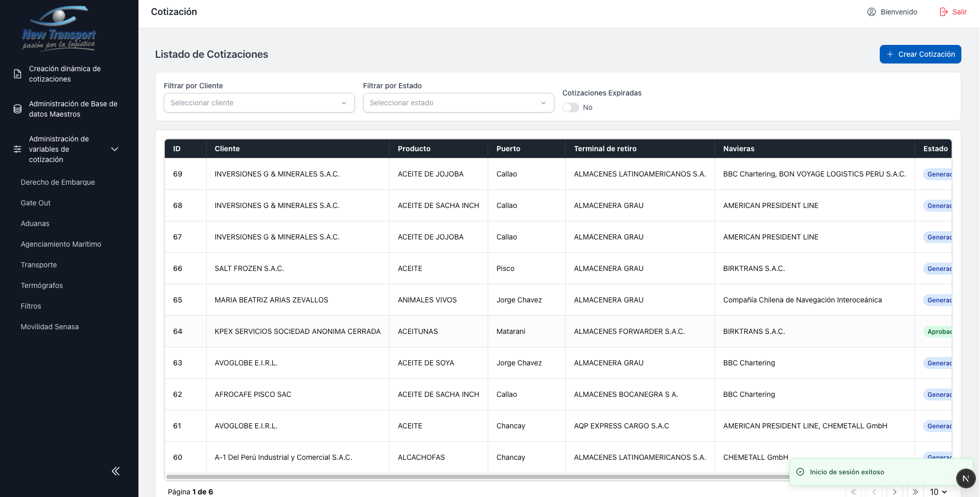Viewport: 980px width, 497px height.
Task: Collapse sidebar with double-chevron icon
Action: tap(116, 471)
